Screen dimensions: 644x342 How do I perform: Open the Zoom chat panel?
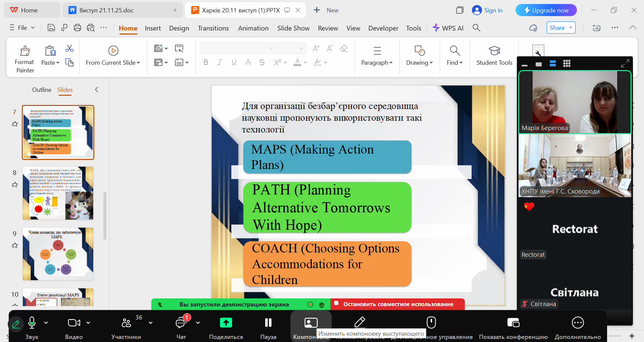(181, 323)
